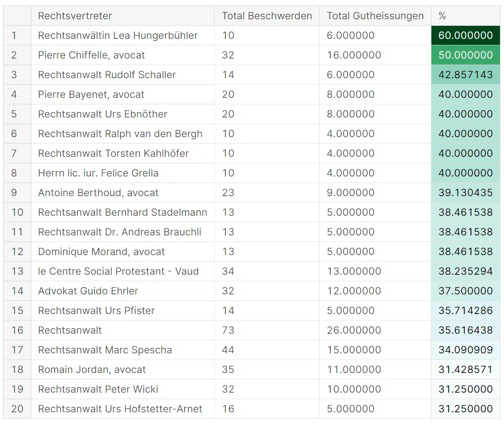Click the Romain Jordan, avocat cell

tap(92, 370)
